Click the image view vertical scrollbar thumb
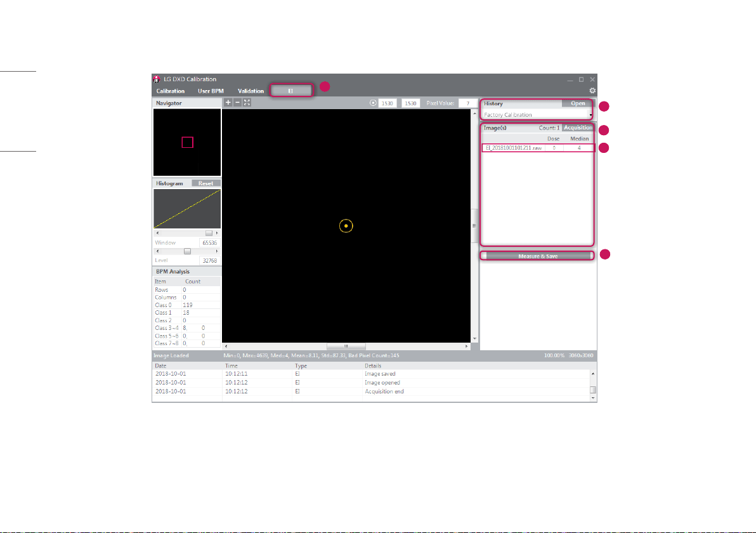This screenshot has width=756, height=533. point(474,225)
